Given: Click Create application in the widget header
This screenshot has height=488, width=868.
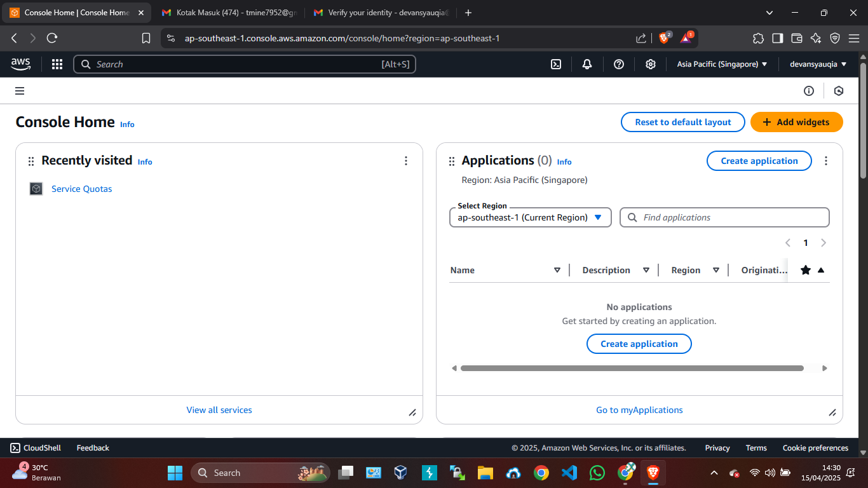Looking at the screenshot, I should pos(759,161).
